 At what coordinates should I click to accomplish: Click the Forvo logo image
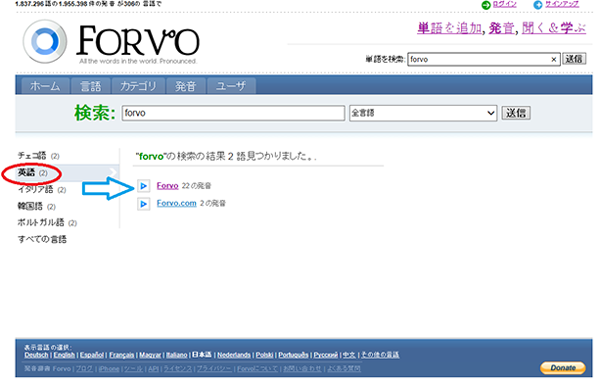click(x=111, y=42)
